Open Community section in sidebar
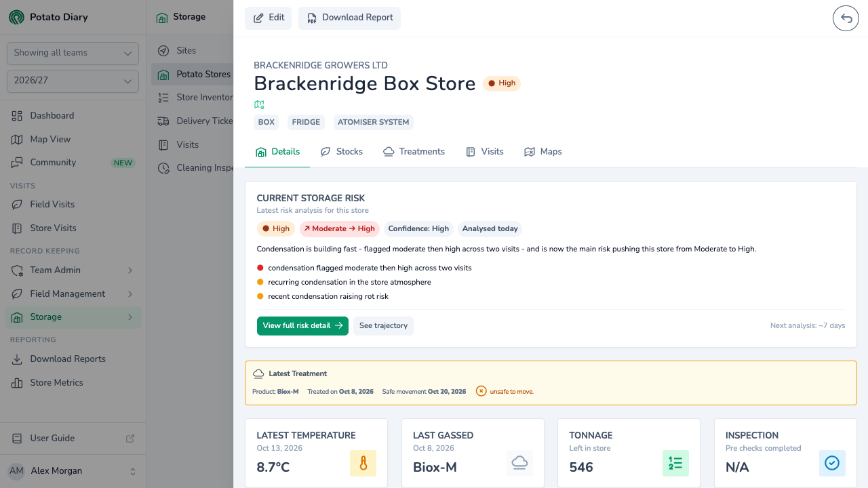The height and width of the screenshot is (488, 868). coord(73,163)
